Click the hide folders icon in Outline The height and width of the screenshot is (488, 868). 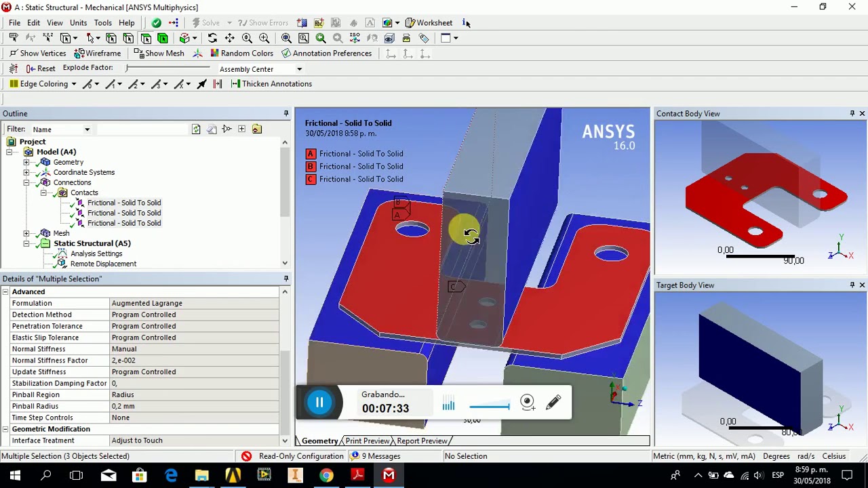256,129
